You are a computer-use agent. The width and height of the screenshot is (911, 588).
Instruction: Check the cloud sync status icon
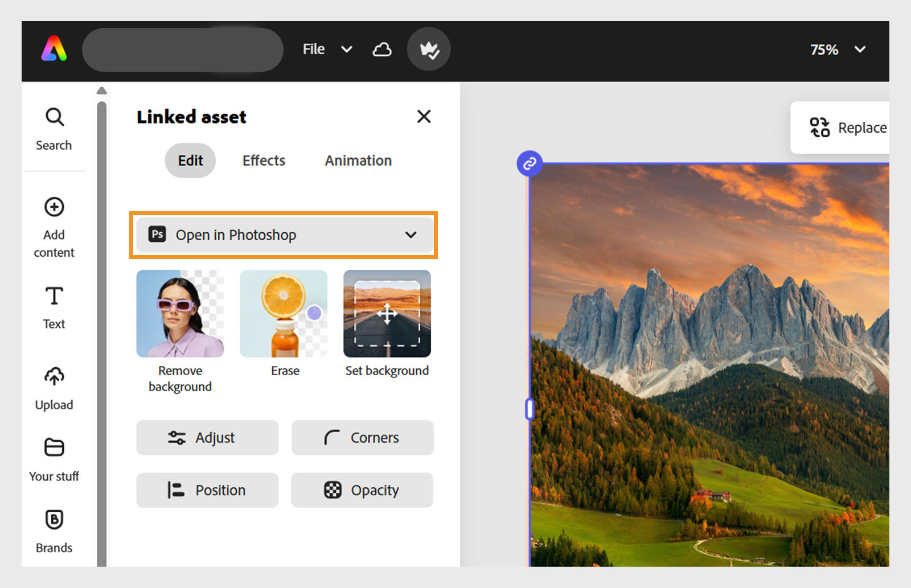[382, 50]
